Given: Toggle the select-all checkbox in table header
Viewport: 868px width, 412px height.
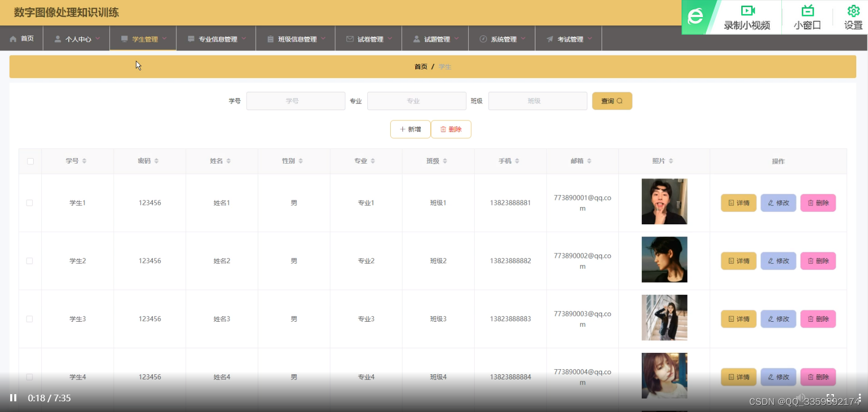Looking at the screenshot, I should click(x=30, y=161).
